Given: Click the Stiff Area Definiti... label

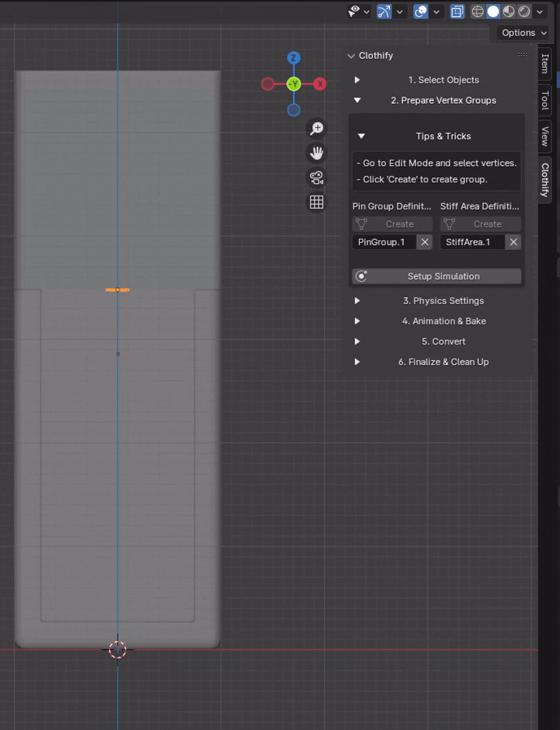Looking at the screenshot, I should click(x=480, y=206).
